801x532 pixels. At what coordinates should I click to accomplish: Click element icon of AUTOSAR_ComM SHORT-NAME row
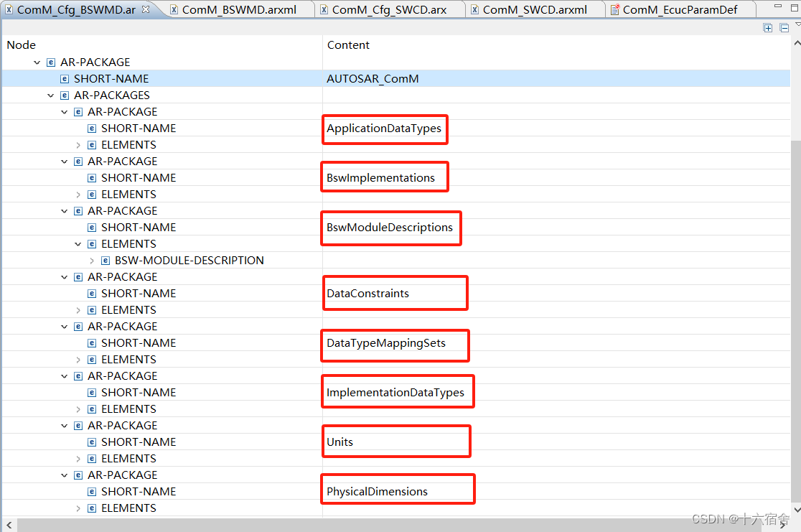[65, 79]
